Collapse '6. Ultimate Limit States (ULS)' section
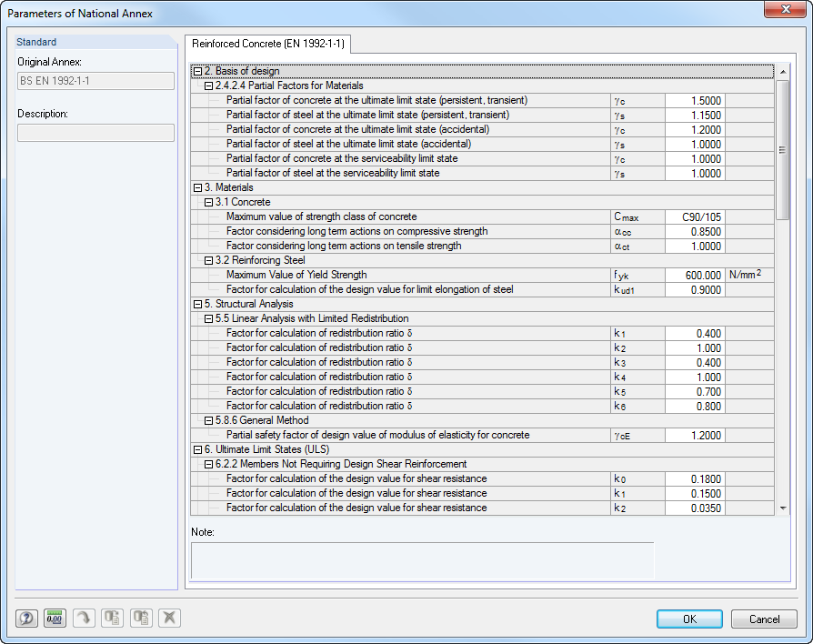This screenshot has width=813, height=644. click(x=197, y=449)
